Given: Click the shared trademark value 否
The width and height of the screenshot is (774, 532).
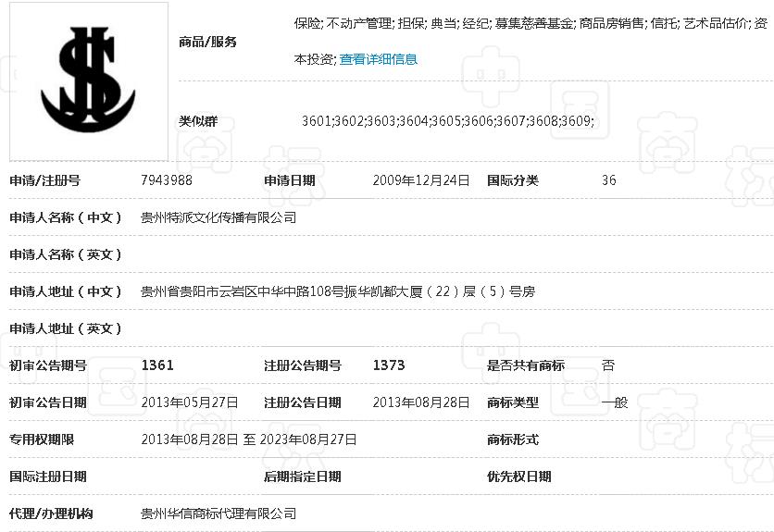Looking at the screenshot, I should pyautogui.click(x=608, y=365).
